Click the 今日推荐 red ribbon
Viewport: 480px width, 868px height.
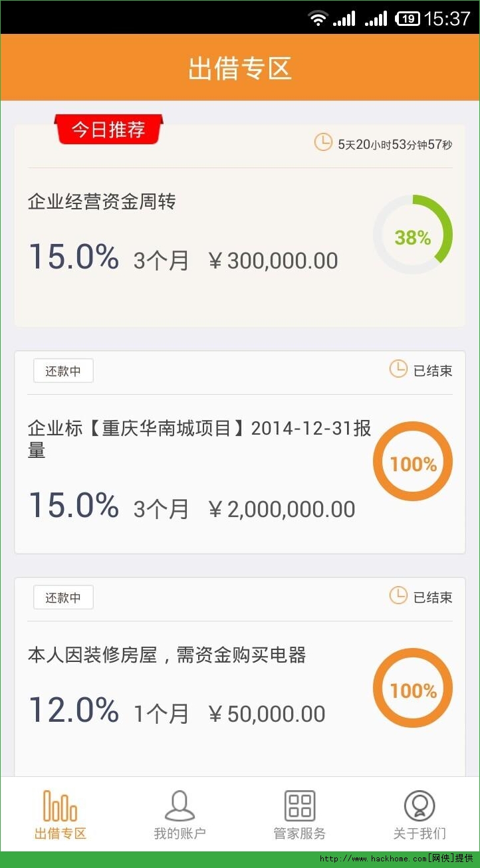click(x=108, y=129)
